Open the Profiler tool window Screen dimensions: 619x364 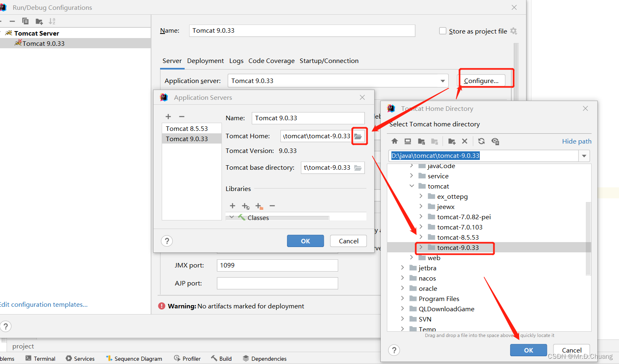[188, 359]
